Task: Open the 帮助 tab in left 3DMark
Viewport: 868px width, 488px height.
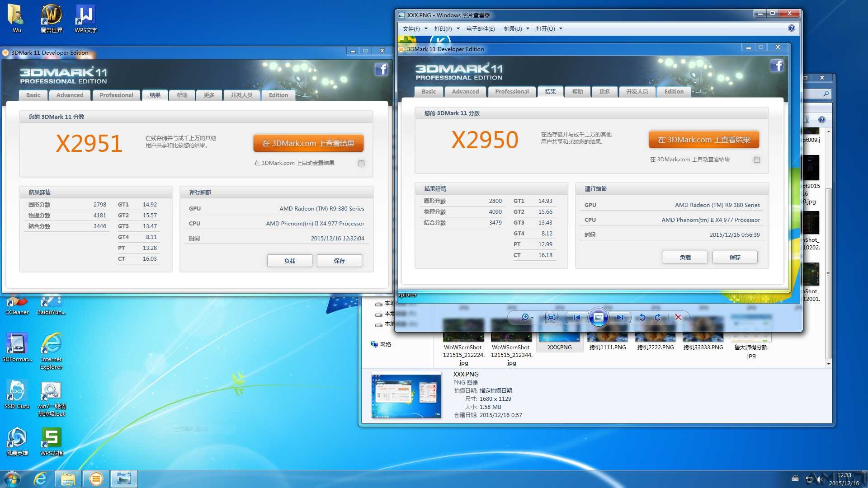Action: (x=182, y=95)
